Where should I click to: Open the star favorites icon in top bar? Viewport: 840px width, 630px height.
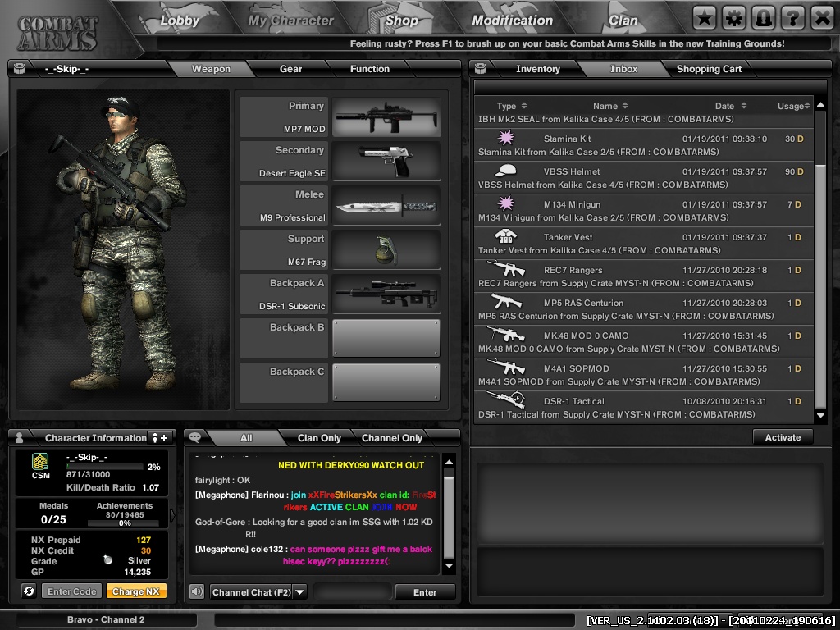pos(705,19)
